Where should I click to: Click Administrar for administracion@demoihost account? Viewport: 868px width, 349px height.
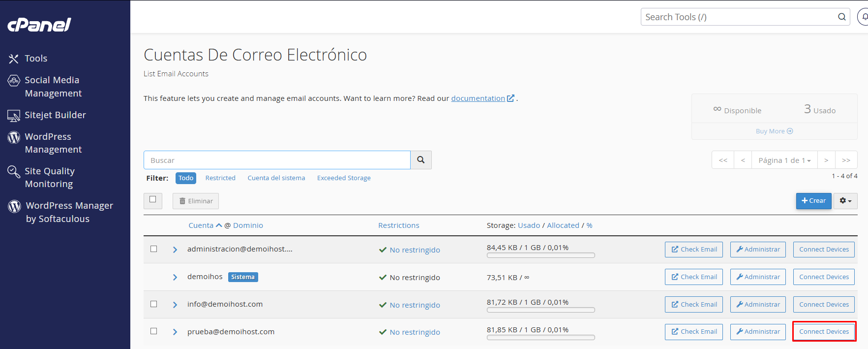(x=758, y=250)
